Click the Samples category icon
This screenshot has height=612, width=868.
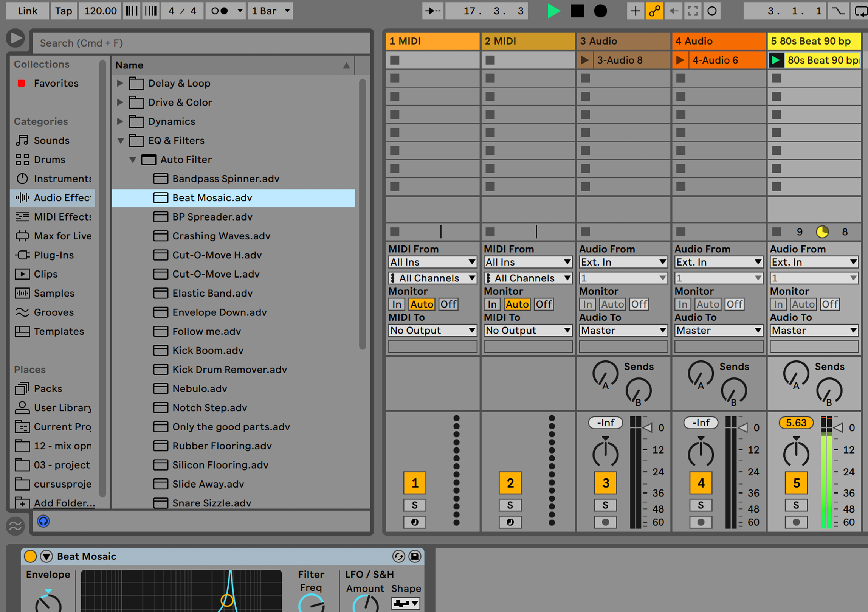[x=22, y=293]
